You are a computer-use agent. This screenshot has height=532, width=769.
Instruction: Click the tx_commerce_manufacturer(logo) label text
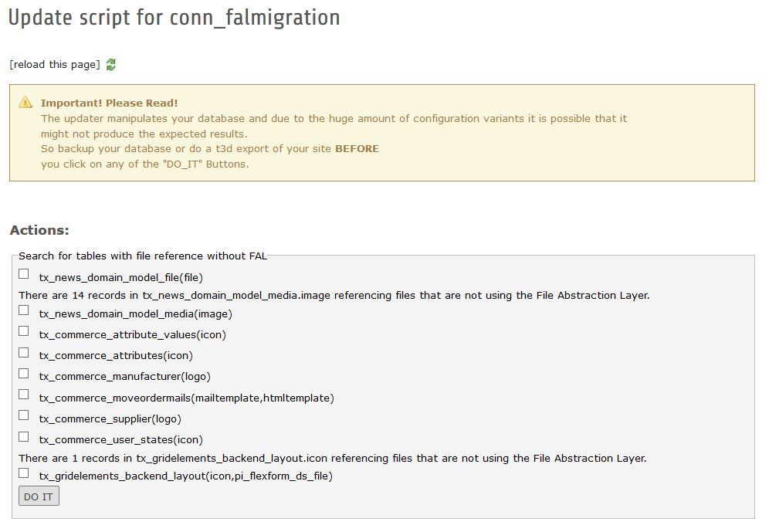(x=124, y=377)
